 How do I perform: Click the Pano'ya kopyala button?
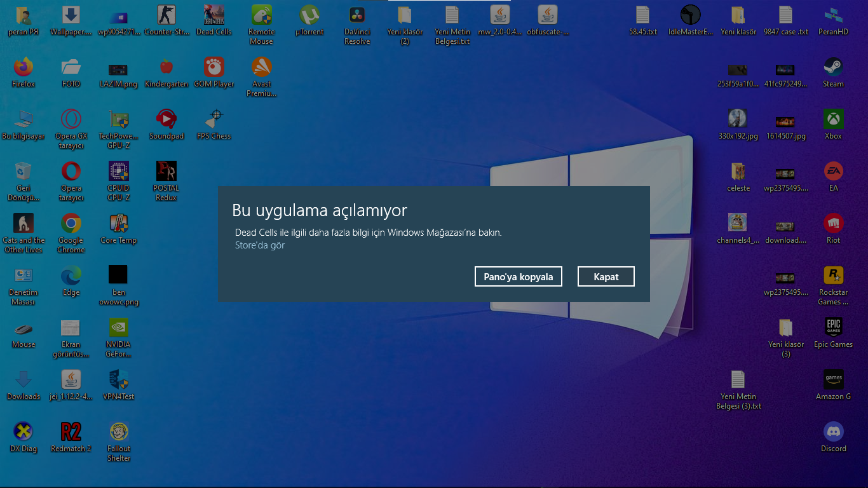click(x=518, y=276)
